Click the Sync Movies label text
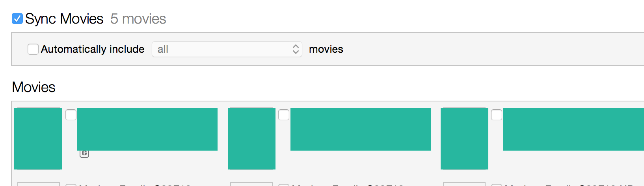Screen dimensions: 644x186 click(x=64, y=19)
